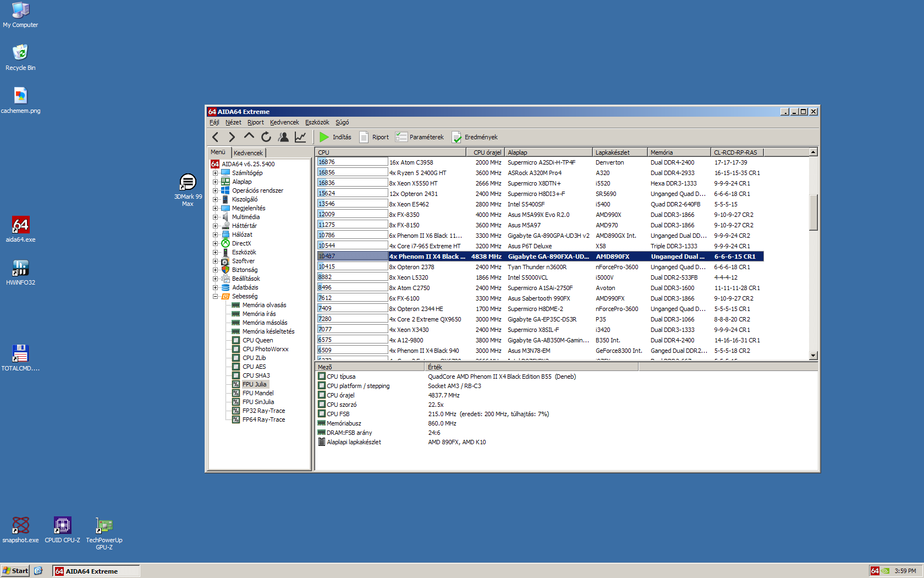The image size is (924, 578).
Task: Select the Memória másolás benchmark
Action: 265,323
